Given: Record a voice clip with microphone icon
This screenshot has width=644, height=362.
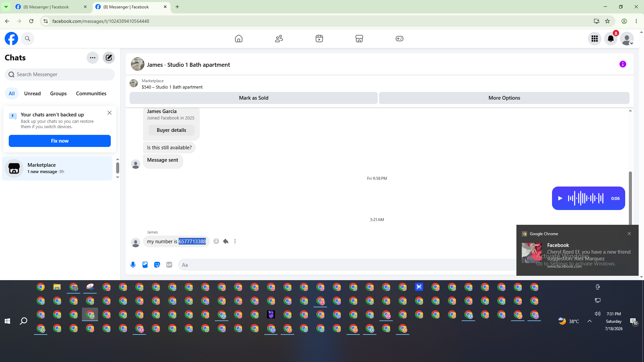Looking at the screenshot, I should [133, 265].
